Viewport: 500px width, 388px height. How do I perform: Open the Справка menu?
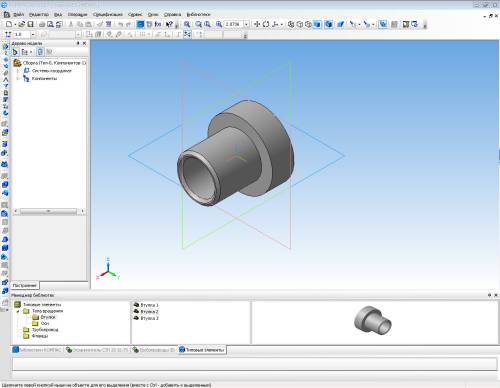(x=172, y=14)
